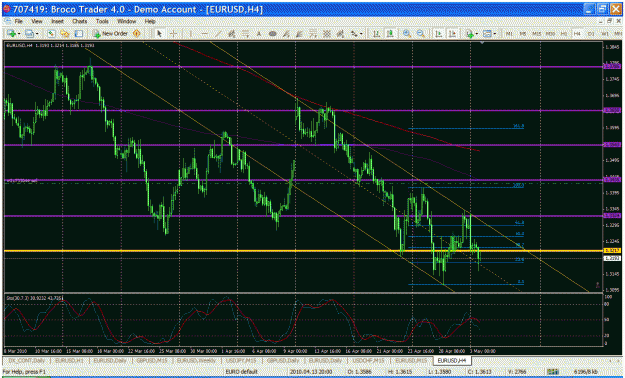
Task: Toggle chart auto scroll
Action: (438, 34)
